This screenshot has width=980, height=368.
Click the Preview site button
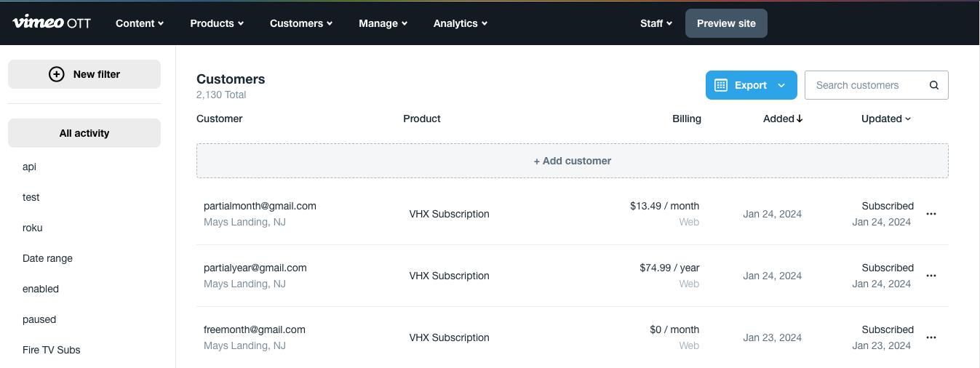pos(726,23)
